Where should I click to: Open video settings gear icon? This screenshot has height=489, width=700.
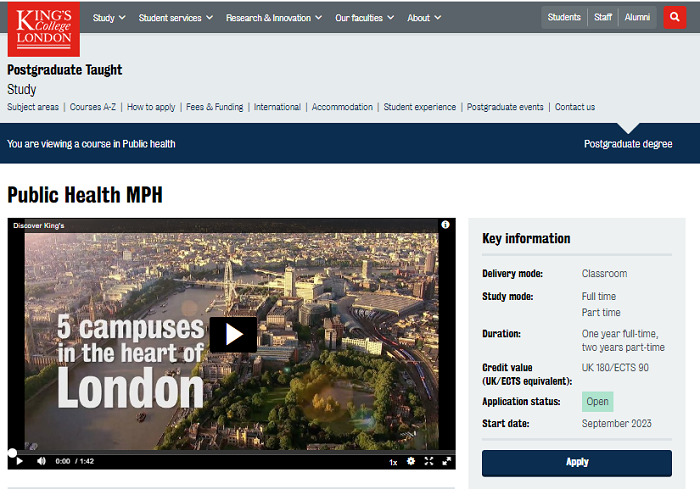[x=411, y=461]
